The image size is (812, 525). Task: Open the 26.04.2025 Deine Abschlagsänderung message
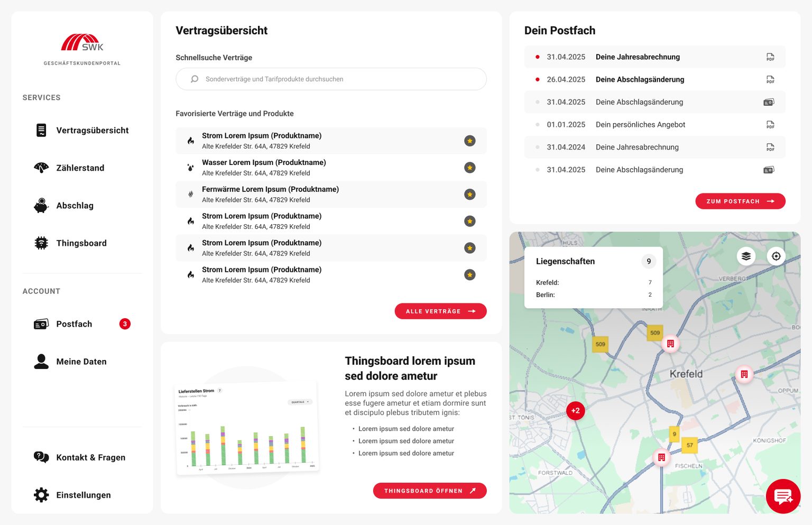(655, 80)
